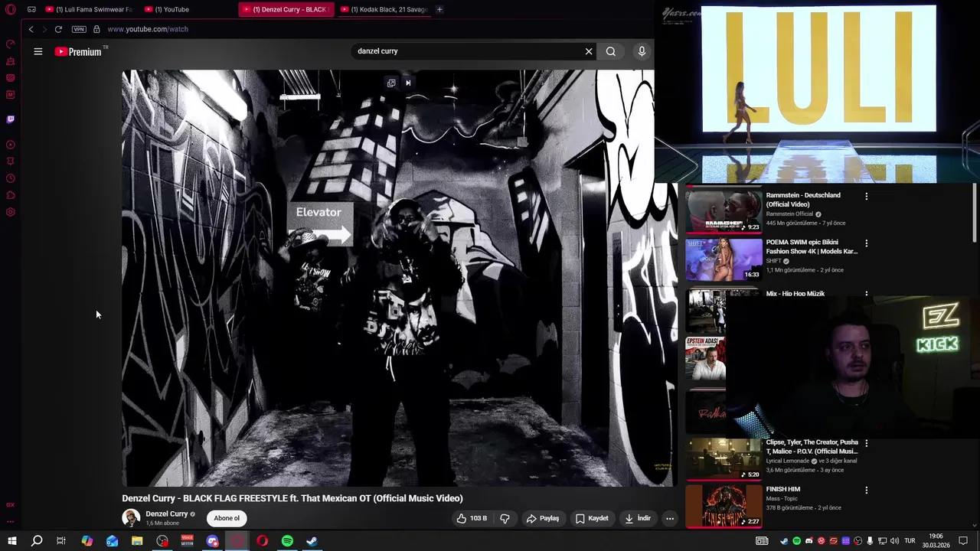Open File Explorer from taskbar
This screenshot has height=551, width=980.
(137, 541)
